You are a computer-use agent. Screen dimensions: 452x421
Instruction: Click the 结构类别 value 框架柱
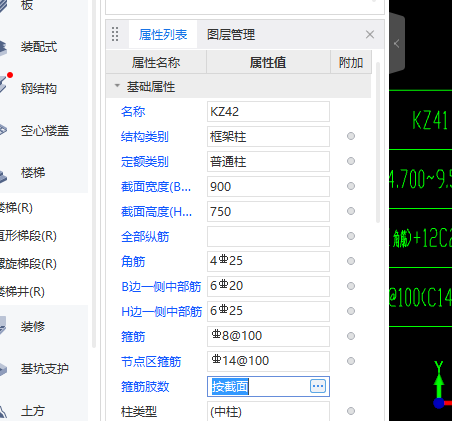tap(268, 137)
